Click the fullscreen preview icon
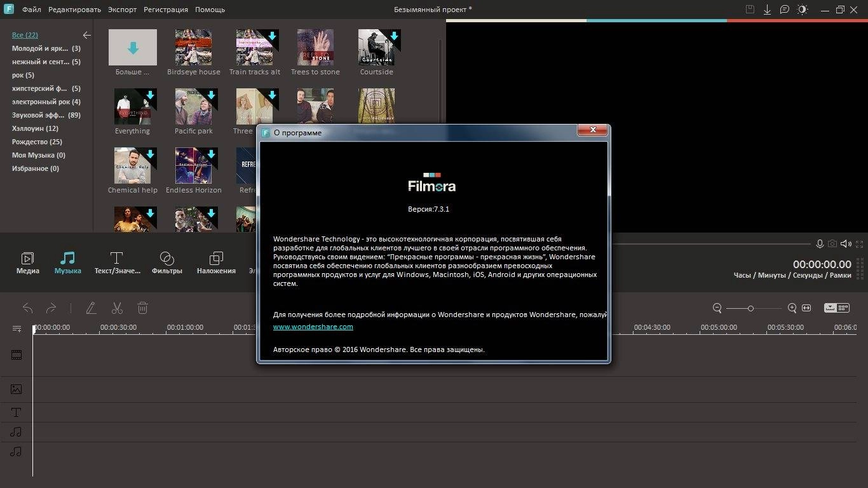868x488 pixels. pos(860,244)
